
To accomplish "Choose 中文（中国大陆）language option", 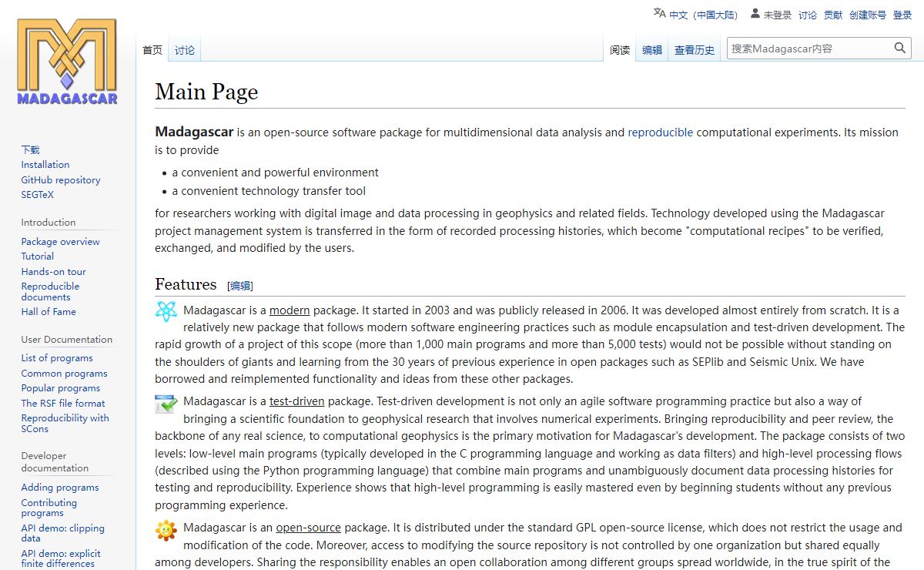I will (704, 15).
